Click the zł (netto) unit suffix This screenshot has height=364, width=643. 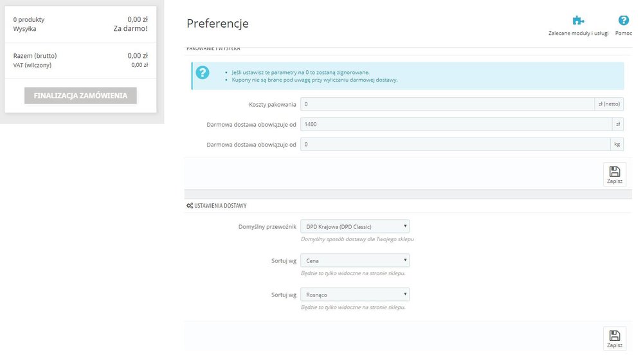pyautogui.click(x=609, y=104)
